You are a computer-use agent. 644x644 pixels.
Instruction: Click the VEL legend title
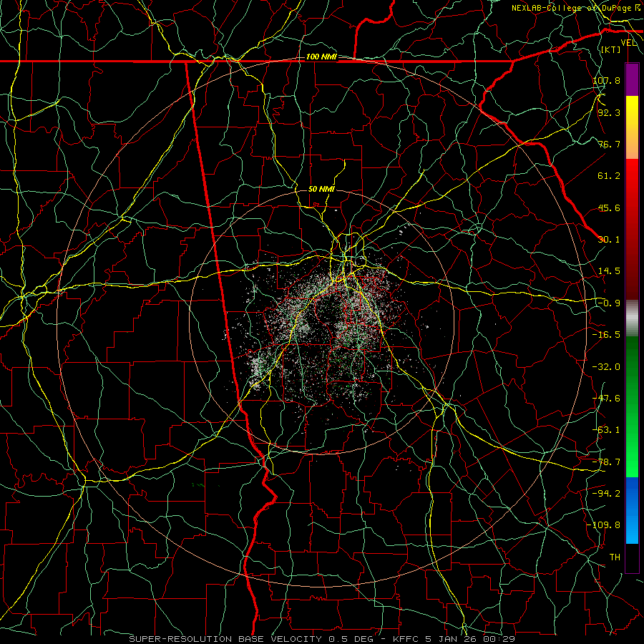coord(629,42)
